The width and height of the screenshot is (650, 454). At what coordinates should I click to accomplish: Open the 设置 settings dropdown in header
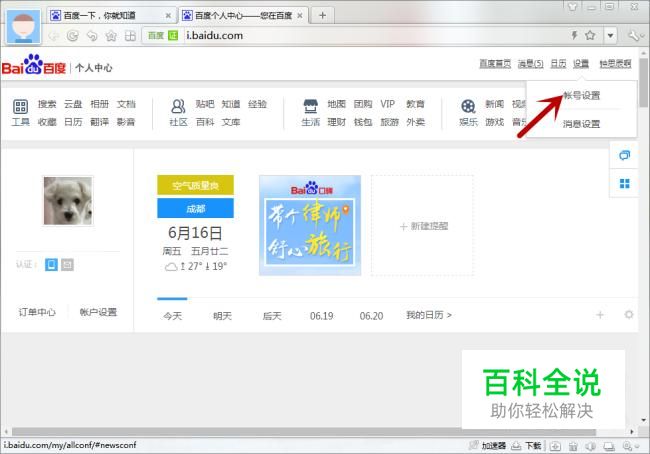(x=581, y=63)
